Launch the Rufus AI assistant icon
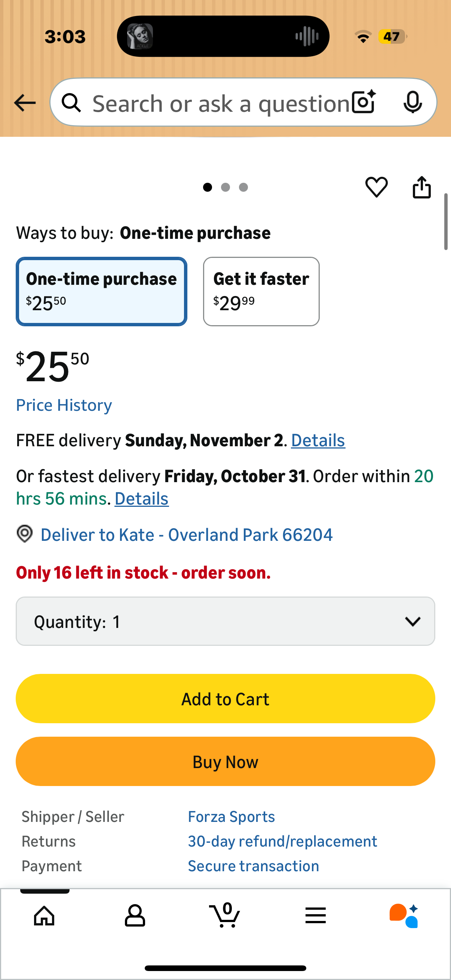Viewport: 451px width, 980px height. [404, 915]
